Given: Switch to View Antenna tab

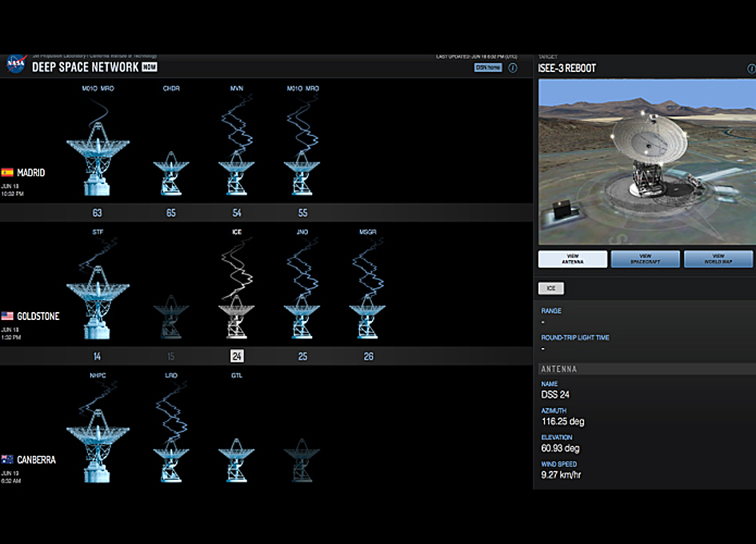Looking at the screenshot, I should pyautogui.click(x=573, y=259).
